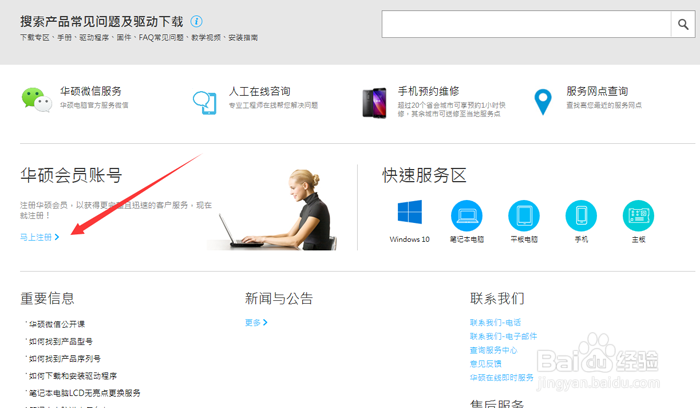The width and height of the screenshot is (700, 408).
Task: Click the chevron next to 马上注册
Action: (57, 237)
